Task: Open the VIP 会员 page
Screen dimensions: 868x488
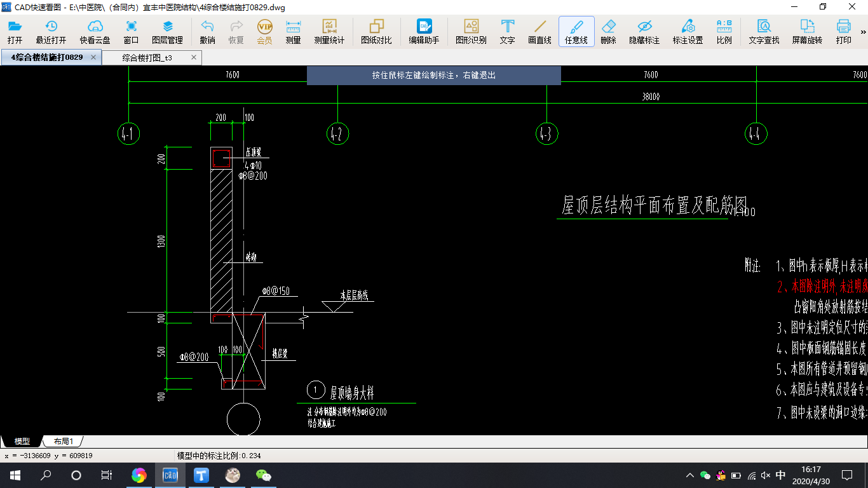Action: click(264, 32)
